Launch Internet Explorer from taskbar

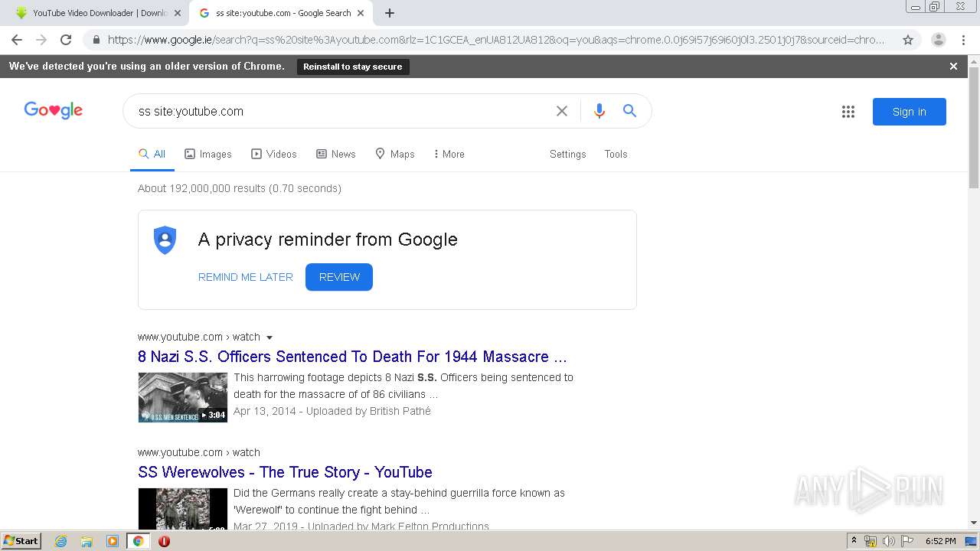pos(61,541)
